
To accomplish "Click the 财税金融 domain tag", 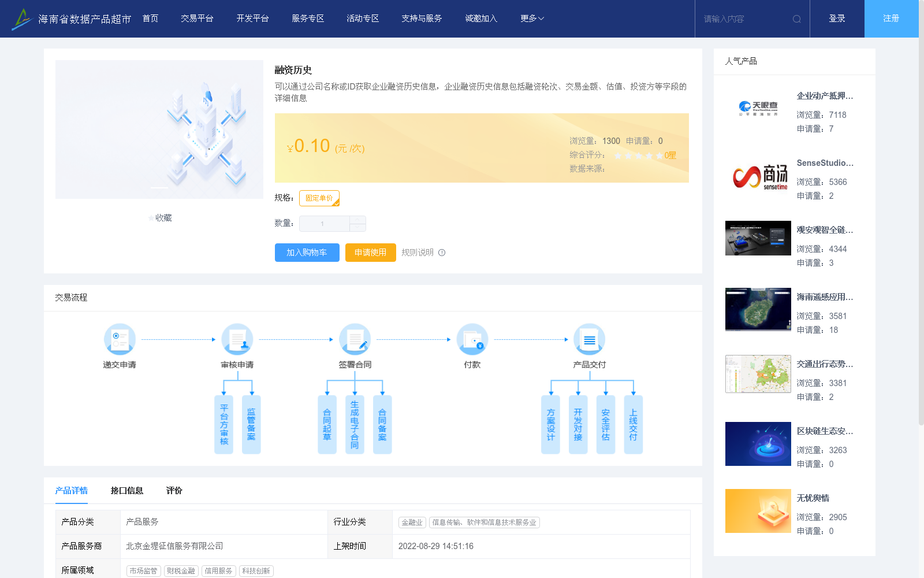I will (181, 571).
